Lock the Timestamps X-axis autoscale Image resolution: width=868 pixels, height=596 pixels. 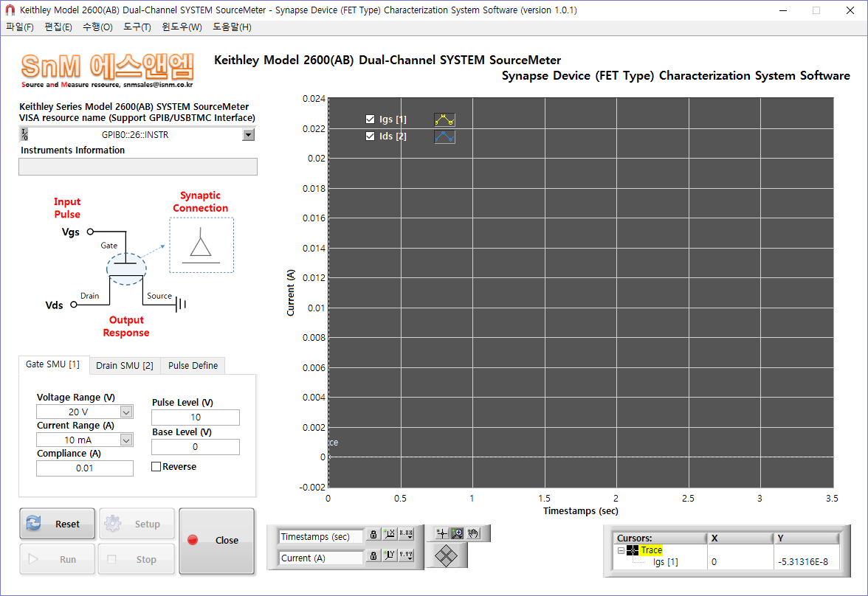tap(373, 535)
